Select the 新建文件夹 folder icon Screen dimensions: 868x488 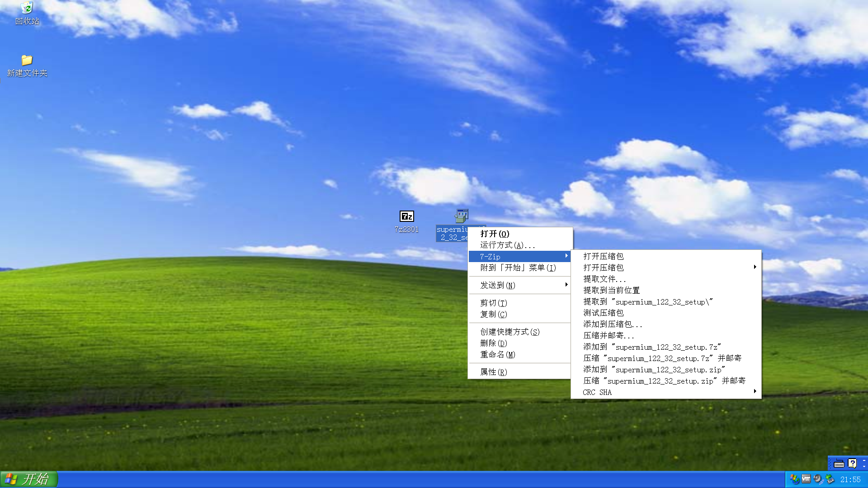tap(27, 60)
